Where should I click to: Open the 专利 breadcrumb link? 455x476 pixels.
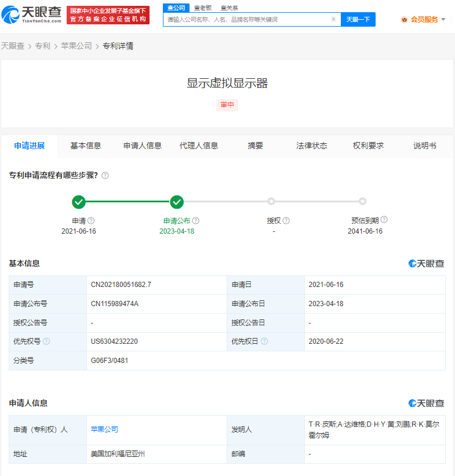[42, 46]
